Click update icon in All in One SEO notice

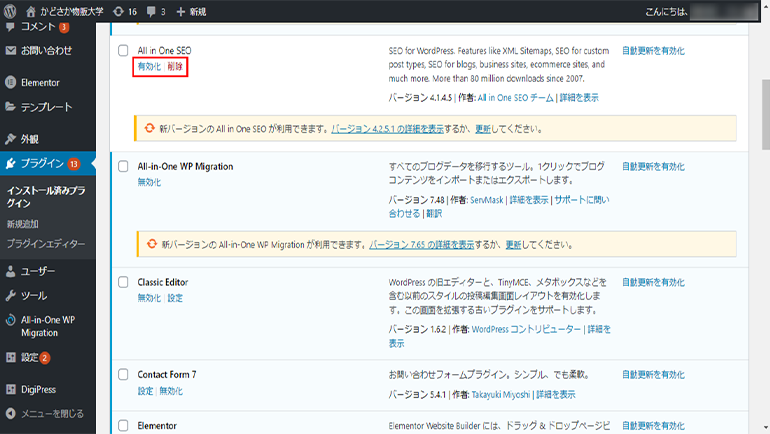pos(149,128)
